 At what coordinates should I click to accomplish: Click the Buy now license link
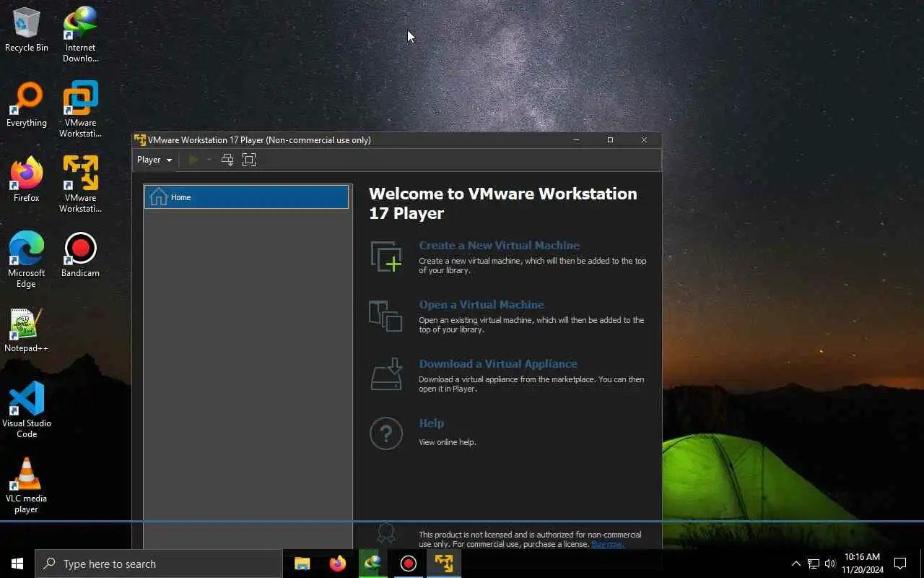[608, 544]
